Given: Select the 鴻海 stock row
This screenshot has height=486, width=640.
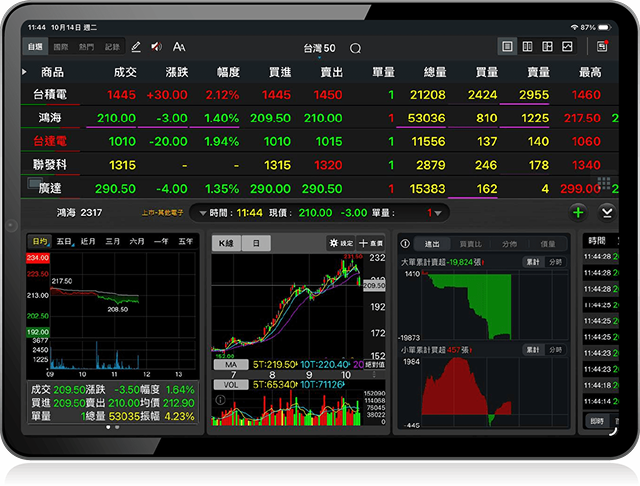Looking at the screenshot, I should pos(320,118).
